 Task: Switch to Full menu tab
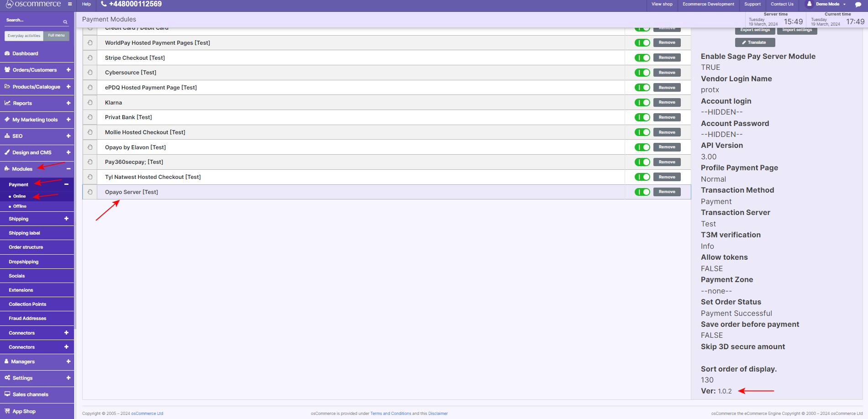[56, 36]
